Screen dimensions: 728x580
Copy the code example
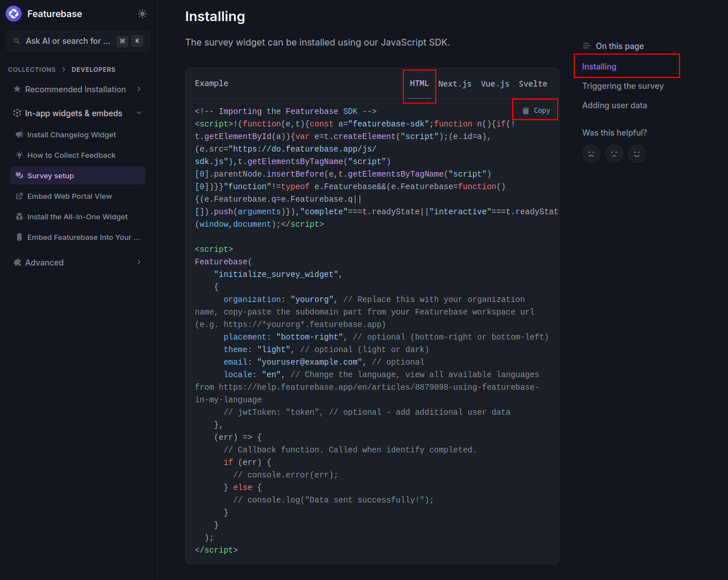[536, 111]
